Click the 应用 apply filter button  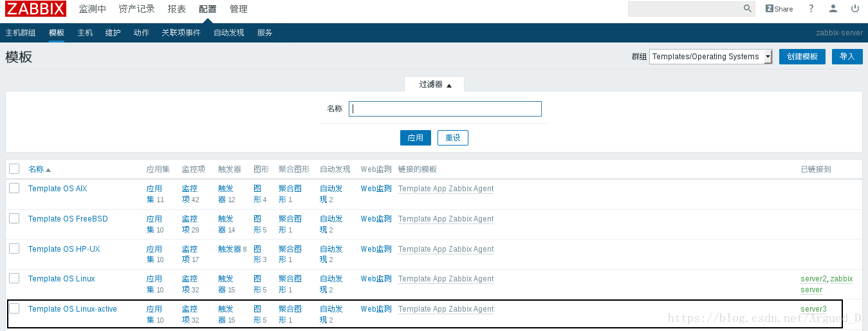click(x=416, y=138)
